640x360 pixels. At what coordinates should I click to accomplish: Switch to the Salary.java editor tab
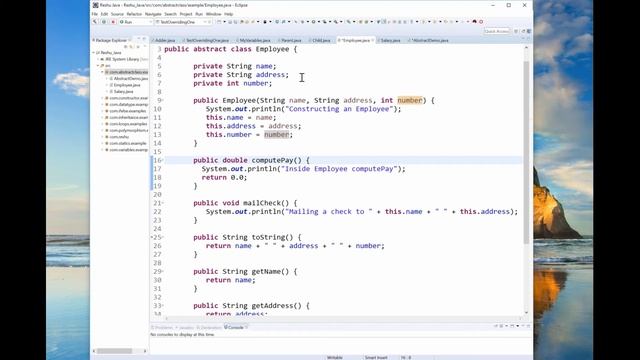[390, 40]
